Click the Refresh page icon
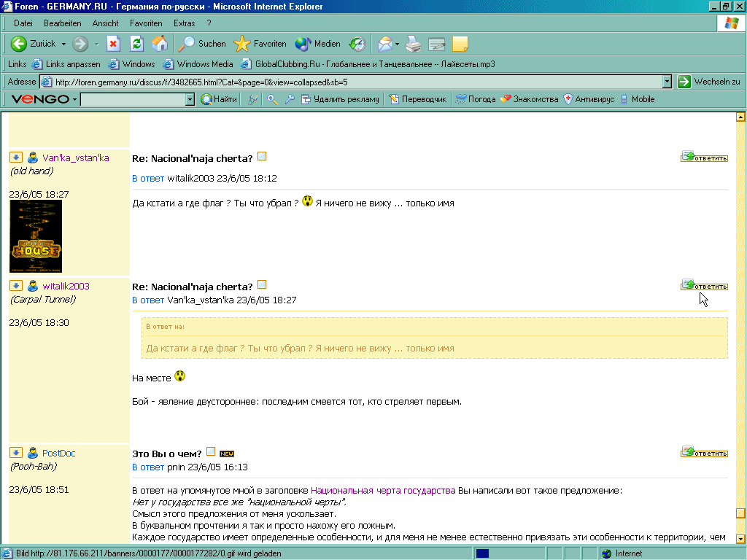This screenshot has width=747, height=560. 136,44
